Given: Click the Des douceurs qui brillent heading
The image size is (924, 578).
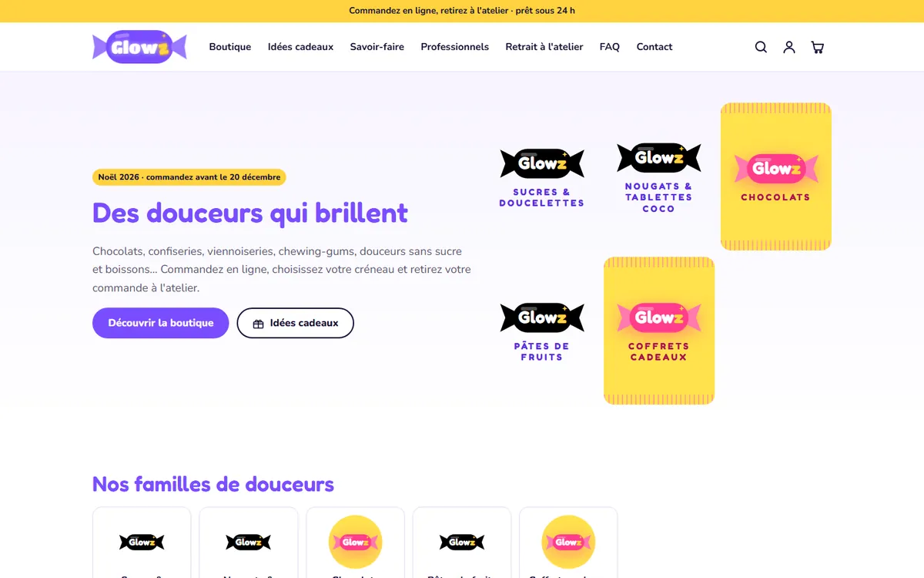Looking at the screenshot, I should coord(250,213).
